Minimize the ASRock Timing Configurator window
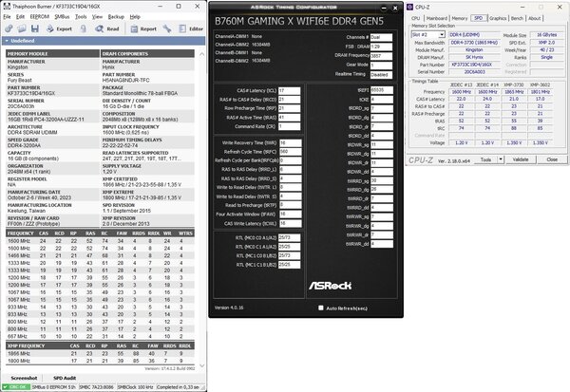Image resolution: width=570 pixels, height=392 pixels. pos(384,8)
